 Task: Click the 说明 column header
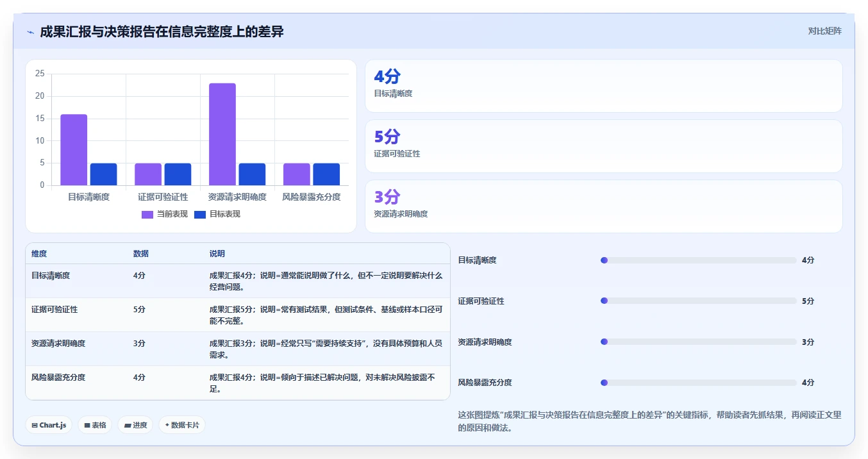pyautogui.click(x=217, y=254)
